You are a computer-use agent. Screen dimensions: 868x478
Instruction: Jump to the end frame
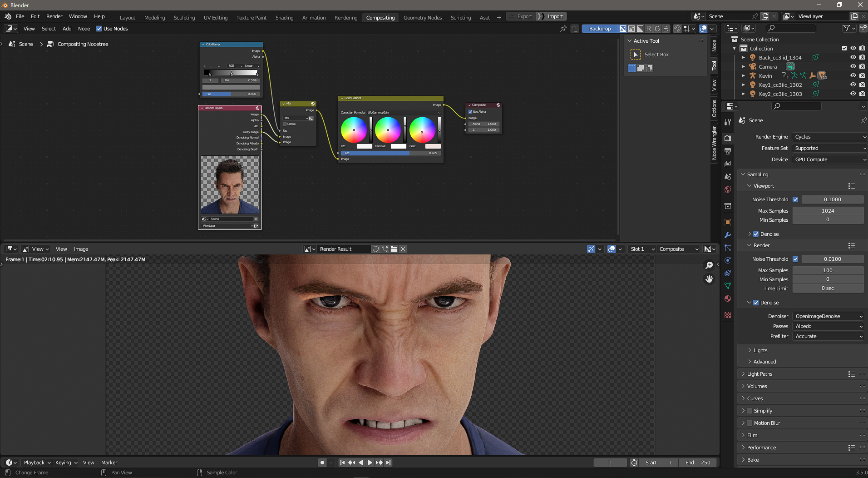[389, 463]
